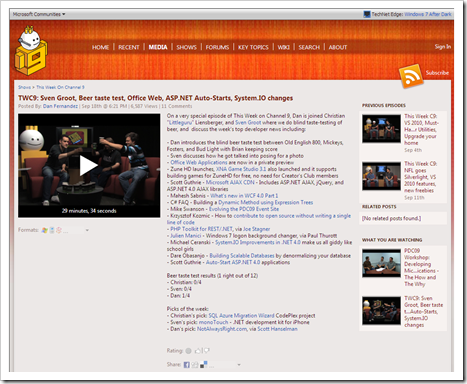The width and height of the screenshot is (467, 384).
Task: Open the WIKI menu item
Action: pyautogui.click(x=283, y=47)
